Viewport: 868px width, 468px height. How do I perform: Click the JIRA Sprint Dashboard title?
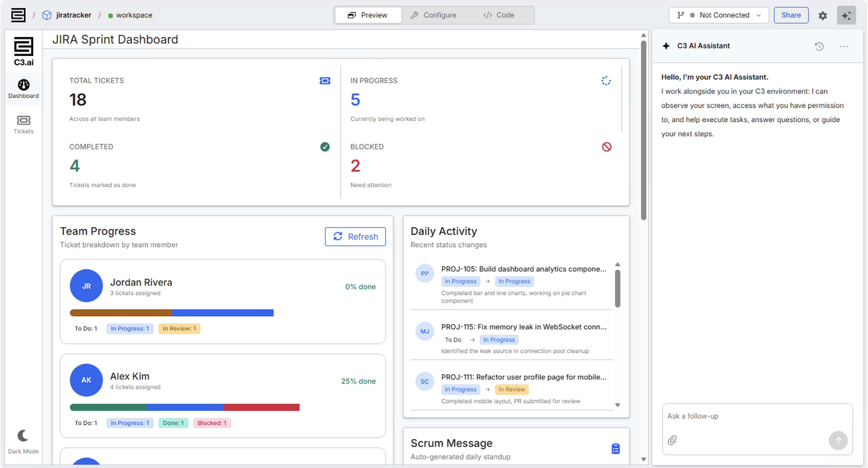click(115, 39)
